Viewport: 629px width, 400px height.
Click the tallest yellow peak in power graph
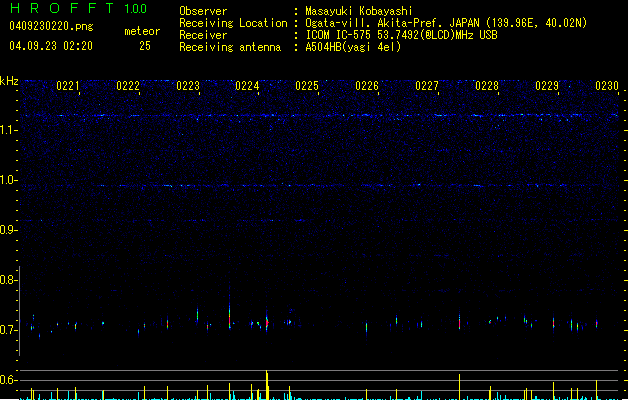coord(267,384)
